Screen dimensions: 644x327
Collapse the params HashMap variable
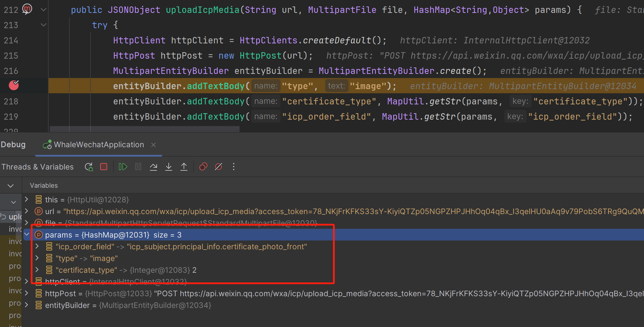pyautogui.click(x=27, y=235)
